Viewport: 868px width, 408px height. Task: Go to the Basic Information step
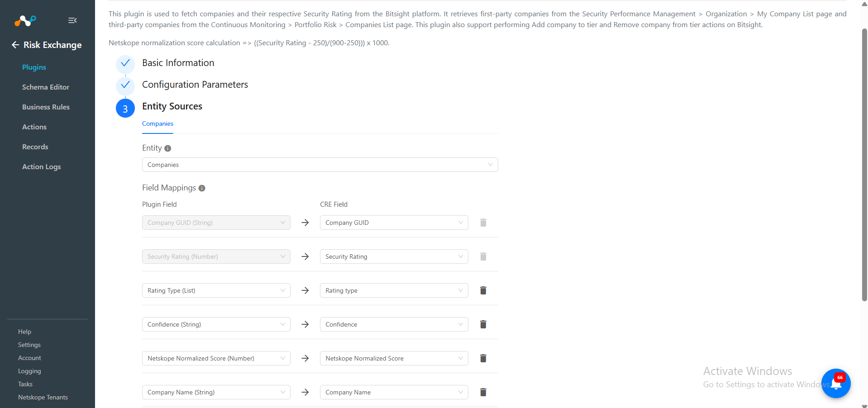(x=178, y=63)
